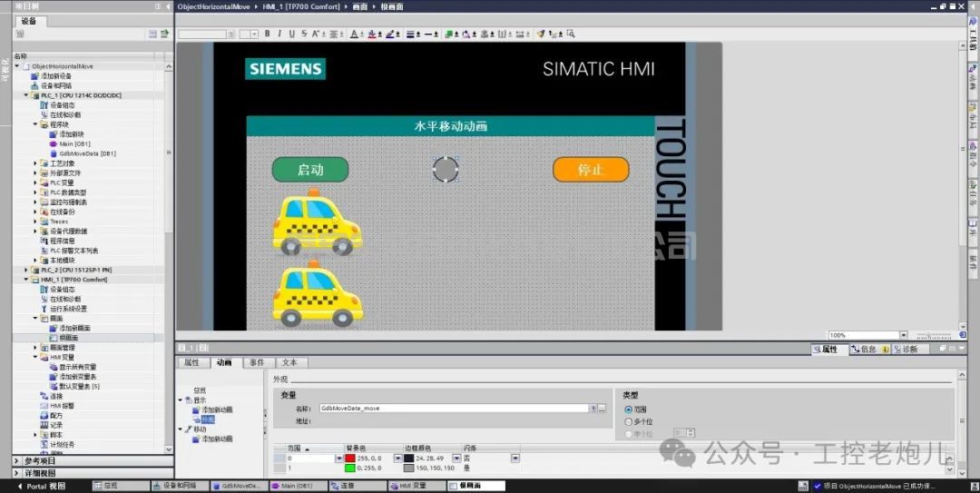Click the strikethrough formatting icon
Viewport: 980px width, 493px height.
[302, 35]
